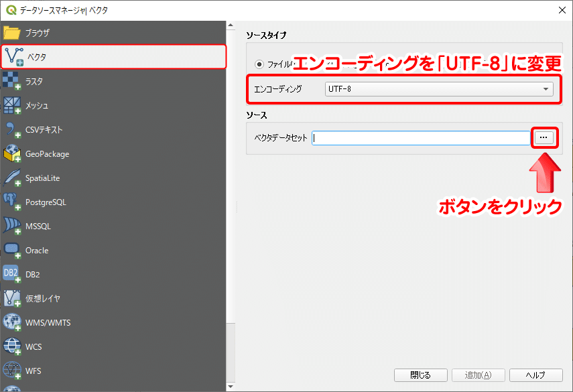Switch to the ラスタ tab
Screen dimensions: 573x392
point(113,81)
